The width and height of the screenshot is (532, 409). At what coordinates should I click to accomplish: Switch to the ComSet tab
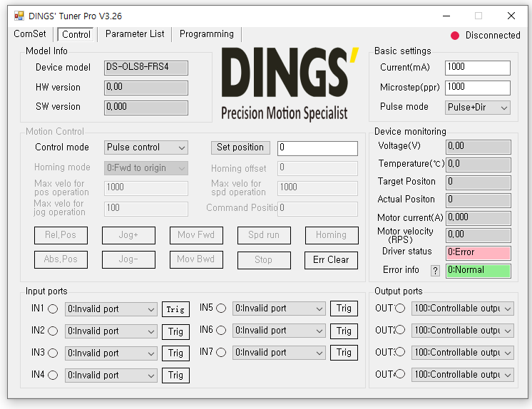[30, 34]
